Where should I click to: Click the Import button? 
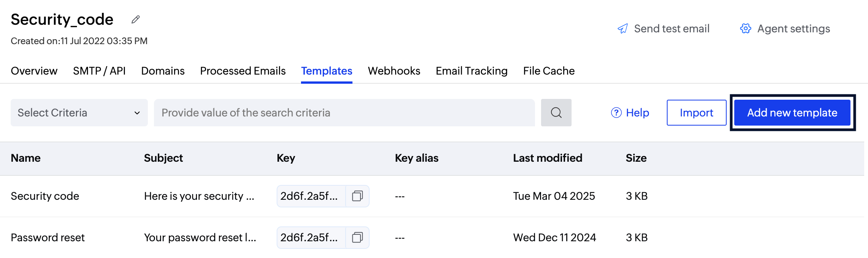696,113
